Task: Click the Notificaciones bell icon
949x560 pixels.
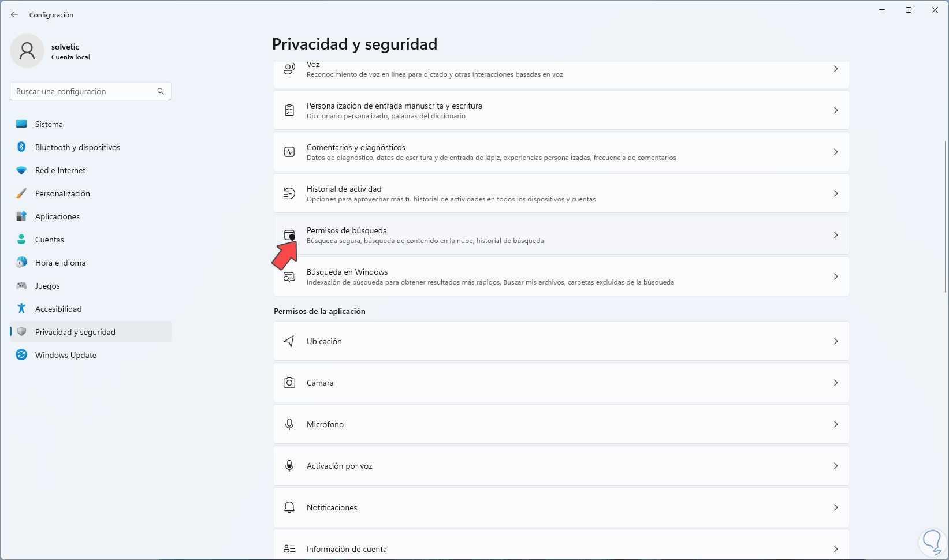Action: 289,507
